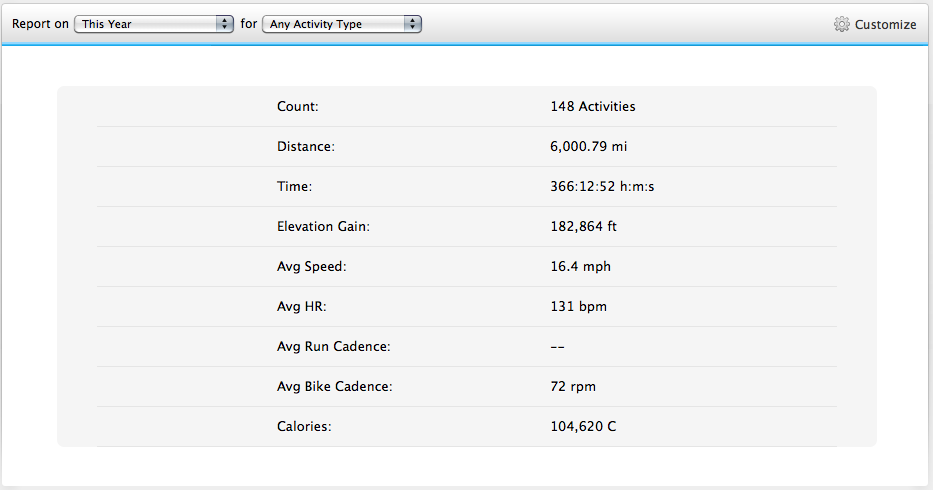Viewport: 933px width, 490px height.
Task: Select the 182,864 ft elevation value
Action: (584, 226)
